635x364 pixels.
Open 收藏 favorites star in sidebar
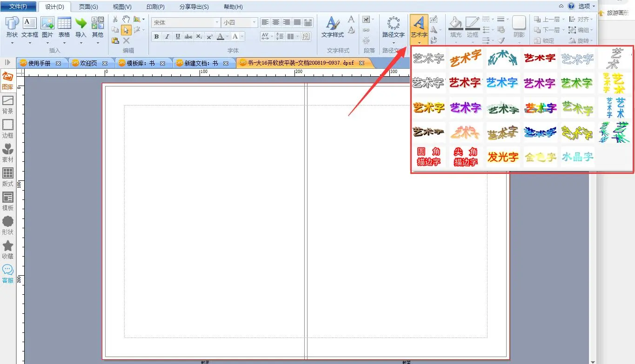point(8,250)
